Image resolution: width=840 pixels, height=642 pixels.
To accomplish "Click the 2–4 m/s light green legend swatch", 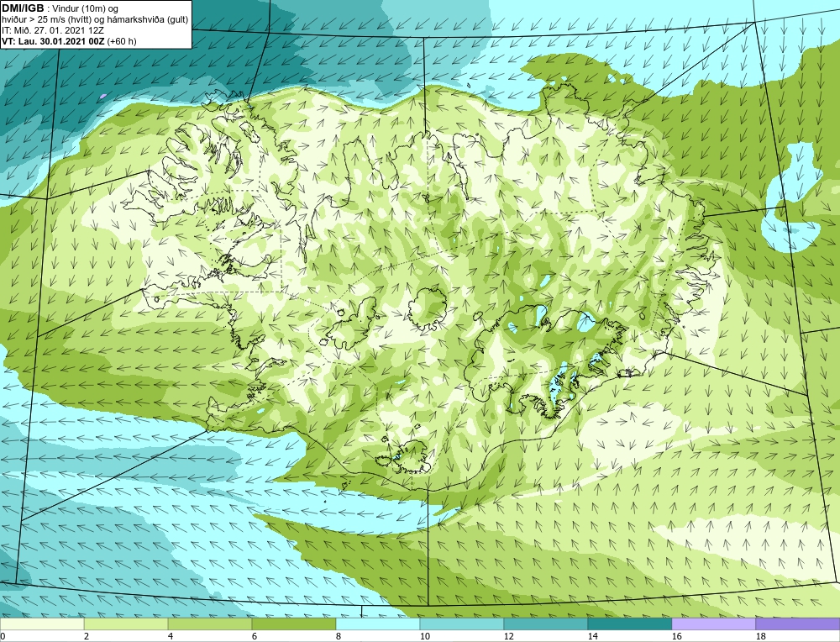I will coord(126,624).
